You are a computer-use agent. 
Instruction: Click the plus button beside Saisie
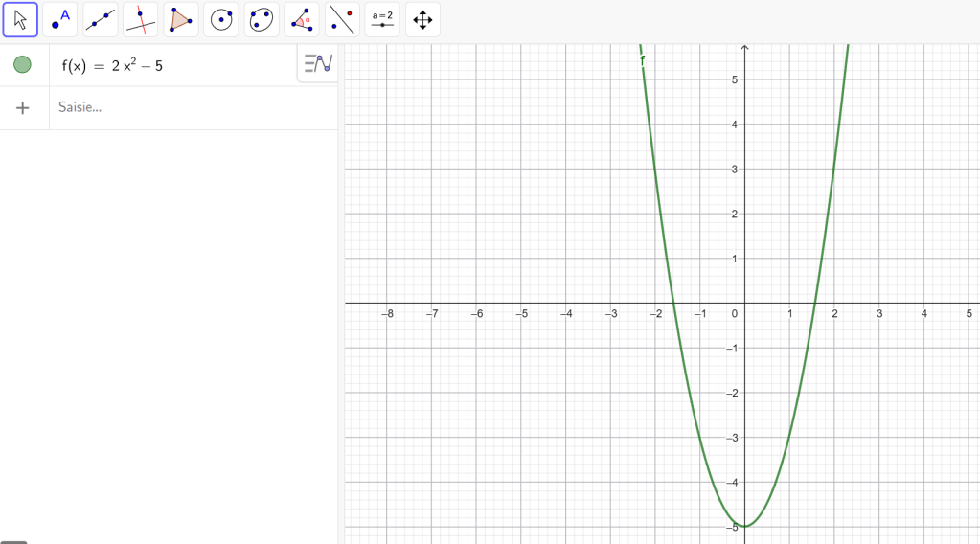point(23,108)
